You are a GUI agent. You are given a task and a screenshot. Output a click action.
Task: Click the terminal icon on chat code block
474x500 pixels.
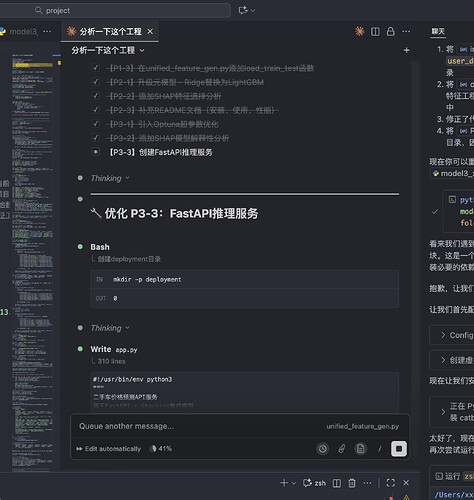coord(452,200)
